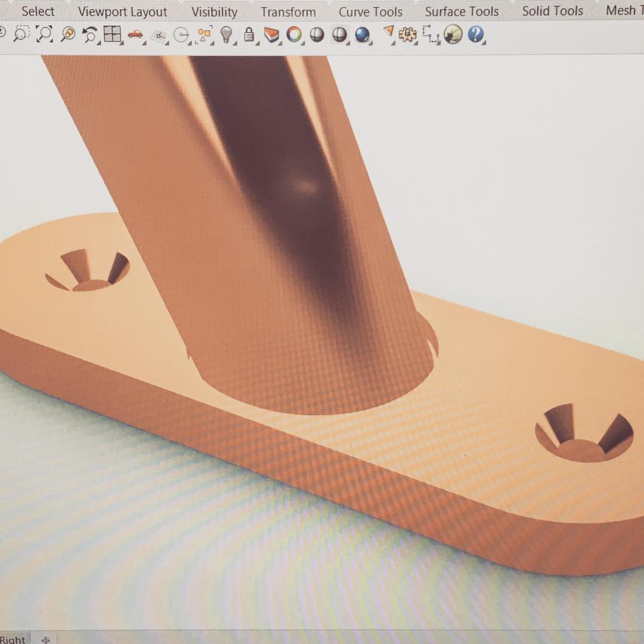Render the model with the blue sphere
The width and height of the screenshot is (644, 644).
click(x=362, y=35)
